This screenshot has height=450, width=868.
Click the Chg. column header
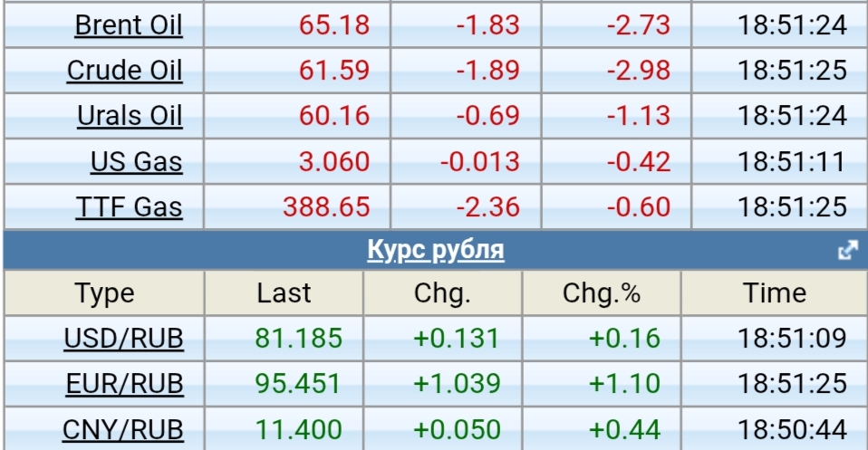pos(442,292)
